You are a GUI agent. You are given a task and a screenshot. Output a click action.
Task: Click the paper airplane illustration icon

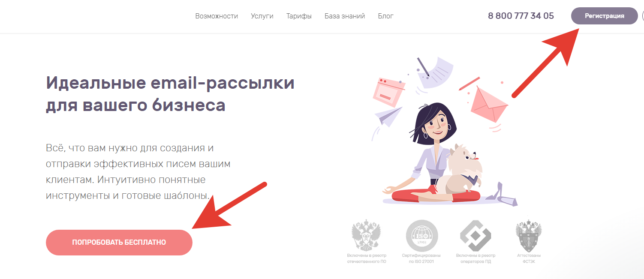pos(388,117)
